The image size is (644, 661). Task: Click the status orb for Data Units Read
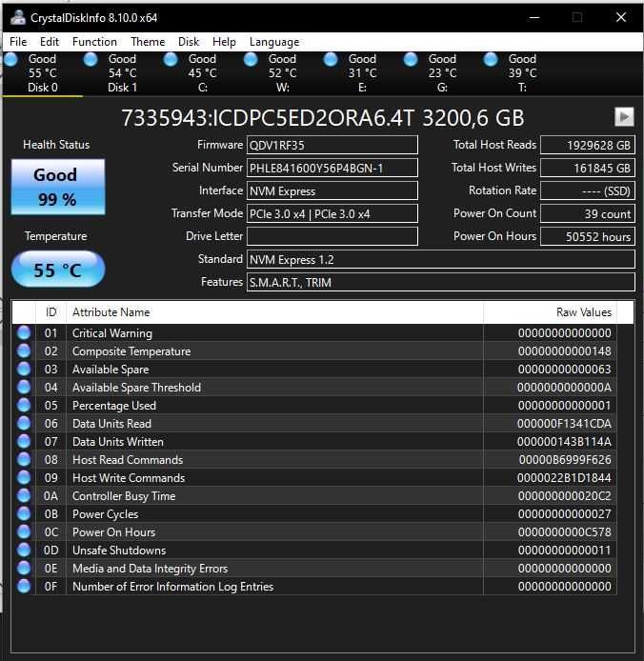point(24,424)
